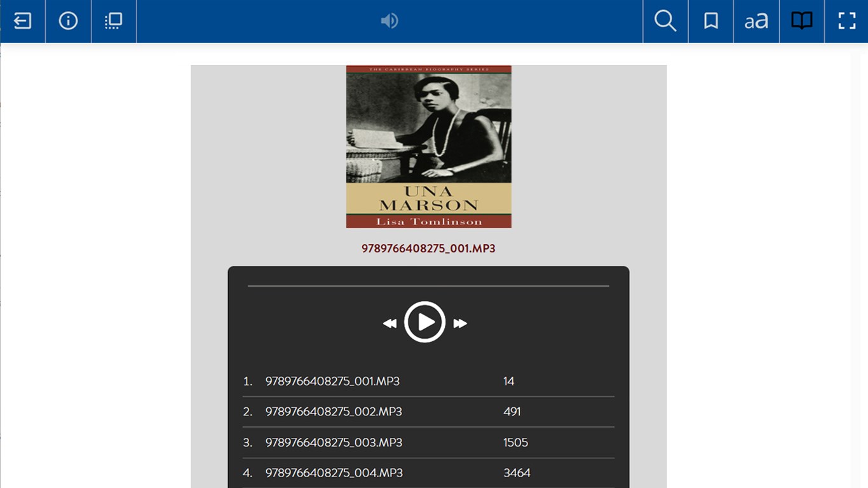Viewport: 868px width, 488px height.
Task: Toggle fullscreen mode
Action: click(x=847, y=21)
